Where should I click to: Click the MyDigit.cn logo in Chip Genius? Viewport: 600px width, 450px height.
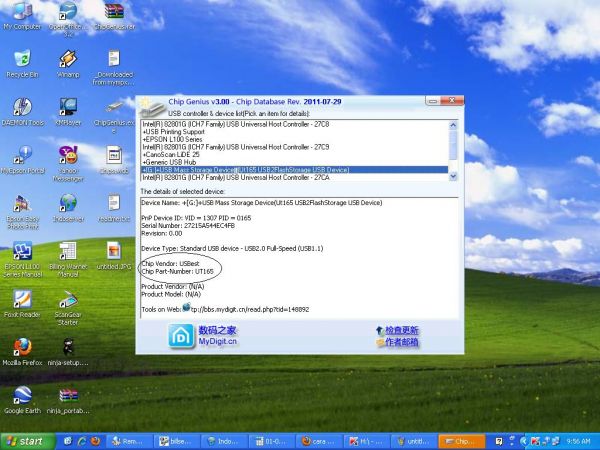pyautogui.click(x=181, y=336)
